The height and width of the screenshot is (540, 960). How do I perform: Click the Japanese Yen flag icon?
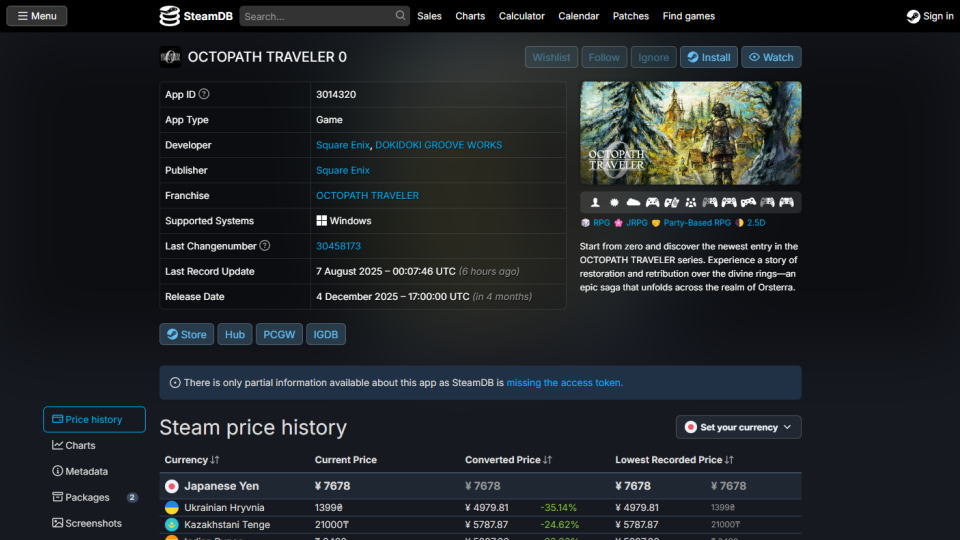click(x=171, y=486)
